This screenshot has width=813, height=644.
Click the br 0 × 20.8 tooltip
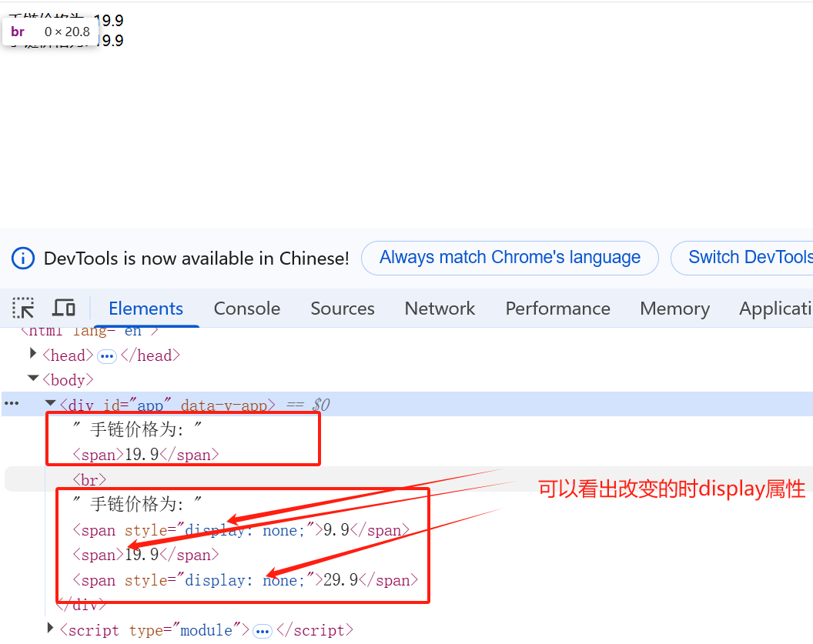[x=50, y=32]
